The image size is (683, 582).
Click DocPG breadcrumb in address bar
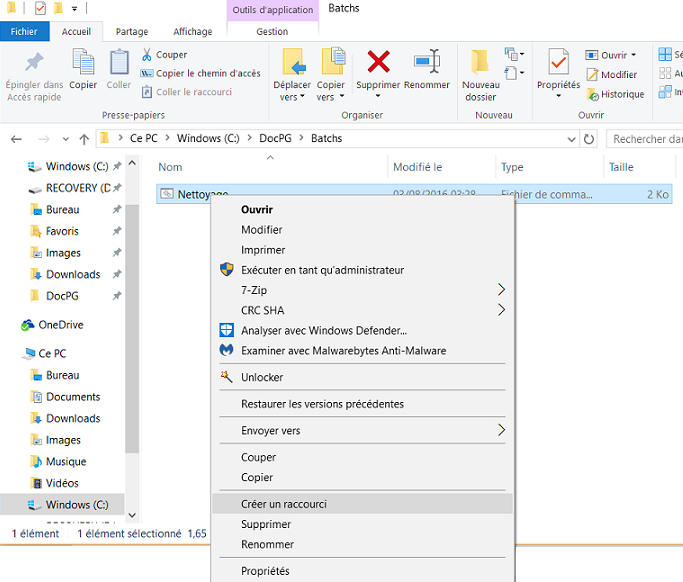275,138
